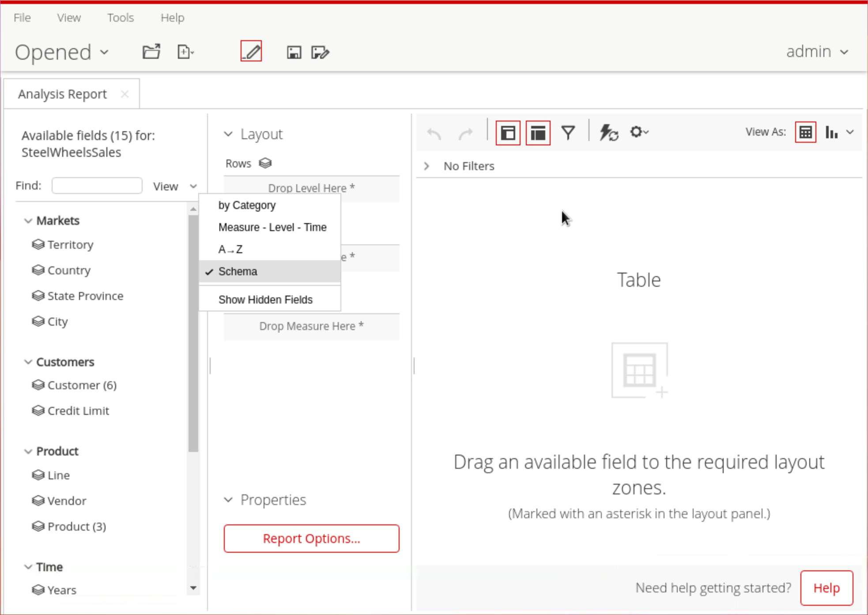Click the Find text input box

point(97,186)
